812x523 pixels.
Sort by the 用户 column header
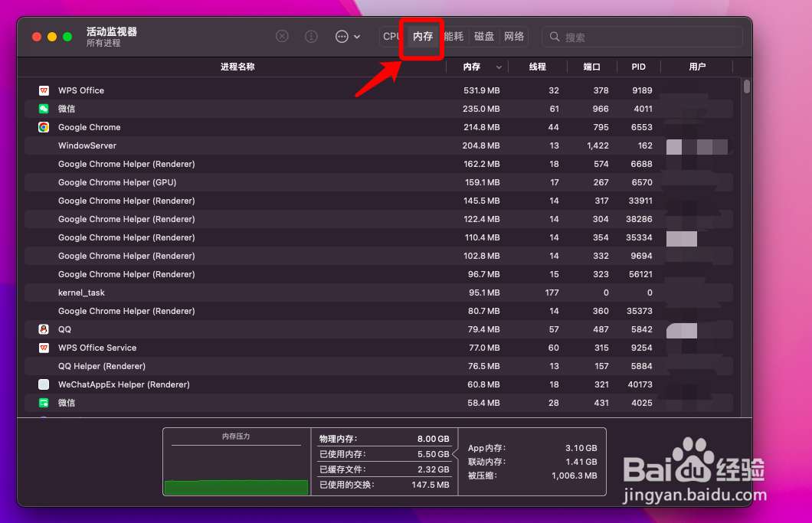click(697, 67)
